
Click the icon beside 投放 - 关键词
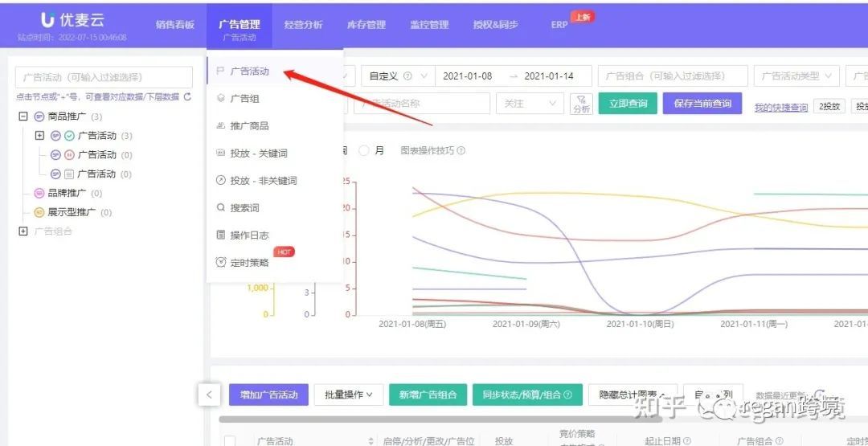click(220, 153)
